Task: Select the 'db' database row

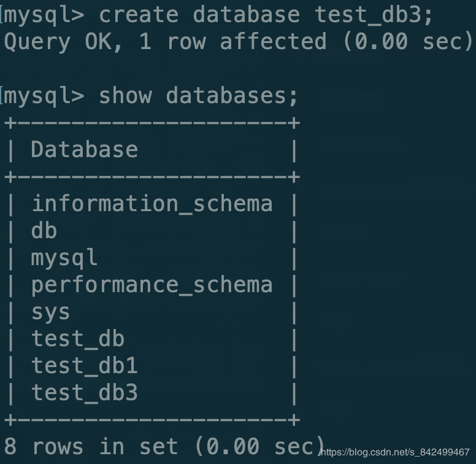Action: [x=44, y=231]
